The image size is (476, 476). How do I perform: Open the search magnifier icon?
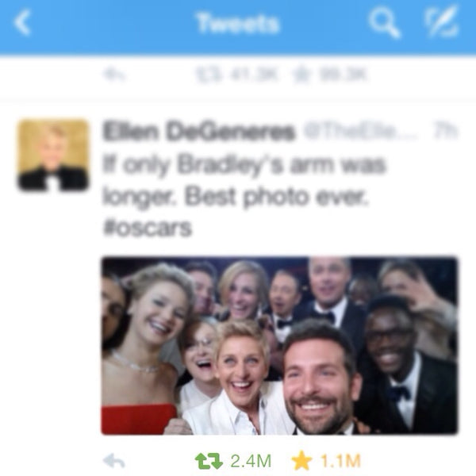click(x=385, y=23)
